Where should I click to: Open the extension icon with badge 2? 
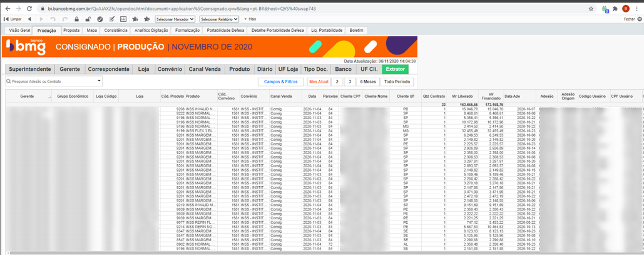pyautogui.click(x=605, y=8)
